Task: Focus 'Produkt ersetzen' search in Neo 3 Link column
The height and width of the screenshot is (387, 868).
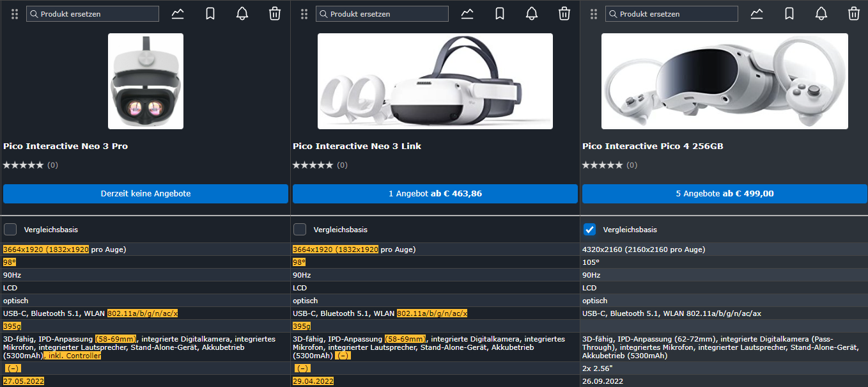Action: (382, 14)
